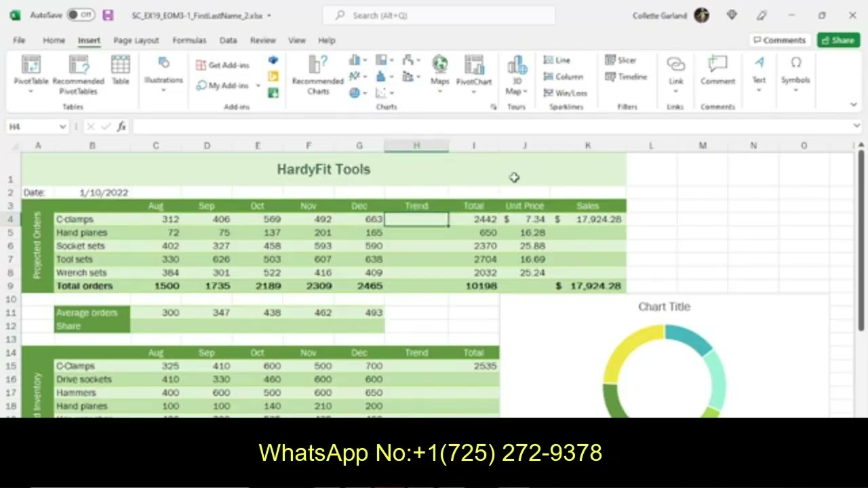
Task: Insert a PivotTable
Action: click(31, 74)
